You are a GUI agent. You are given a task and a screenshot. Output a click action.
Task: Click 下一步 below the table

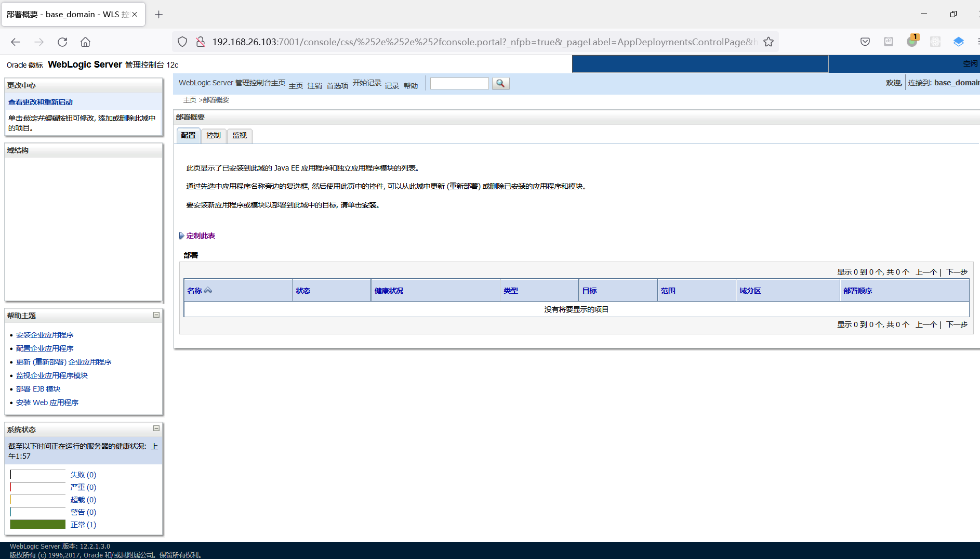pos(957,324)
